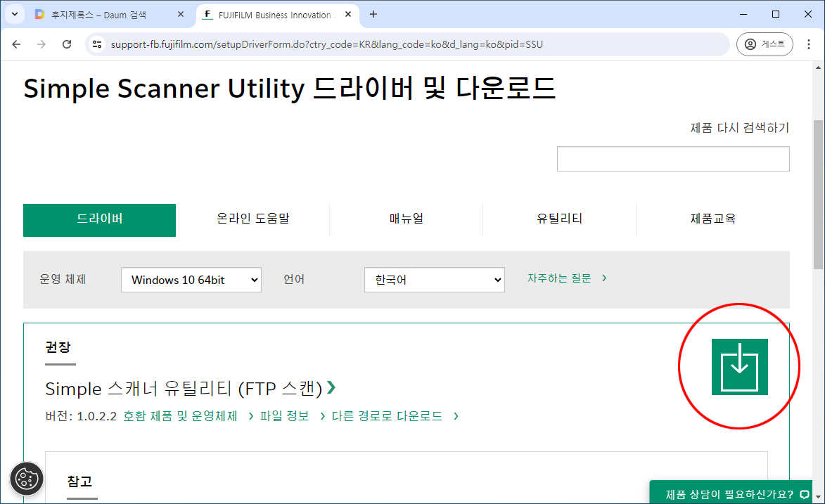
Task: Click the product search input box
Action: point(673,158)
